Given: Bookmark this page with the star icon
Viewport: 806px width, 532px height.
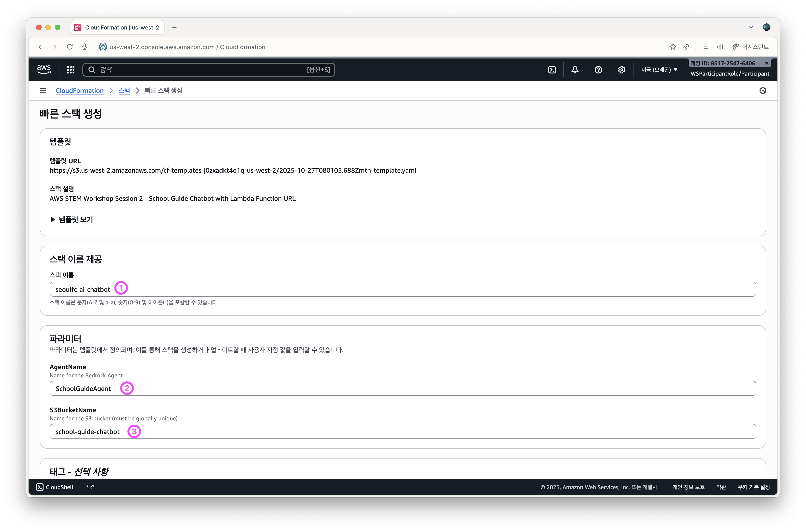Looking at the screenshot, I should pos(673,47).
